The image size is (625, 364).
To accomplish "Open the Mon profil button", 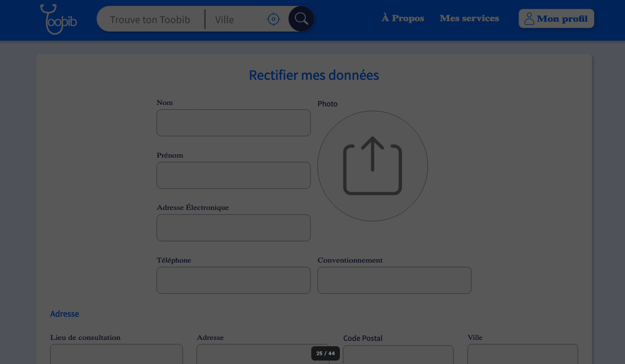I will 556,19.
